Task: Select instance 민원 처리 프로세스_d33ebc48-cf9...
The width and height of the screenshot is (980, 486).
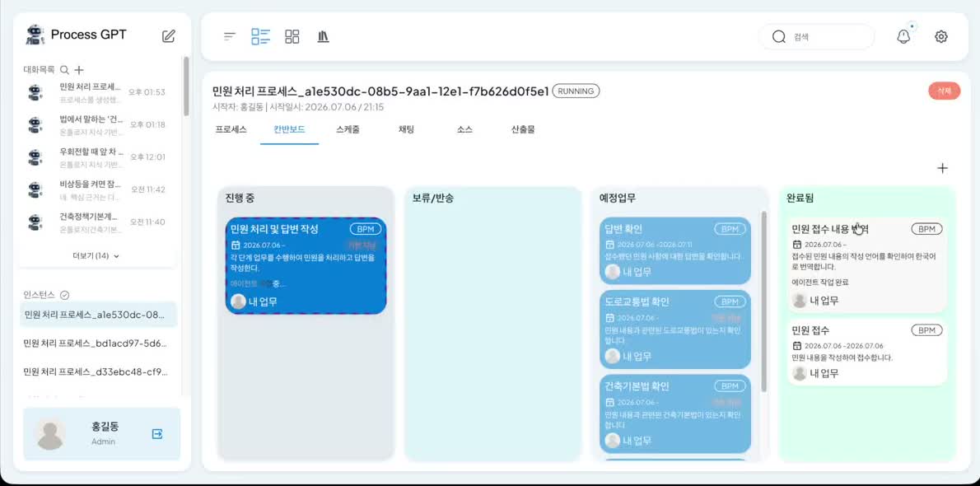Action: tap(98, 372)
